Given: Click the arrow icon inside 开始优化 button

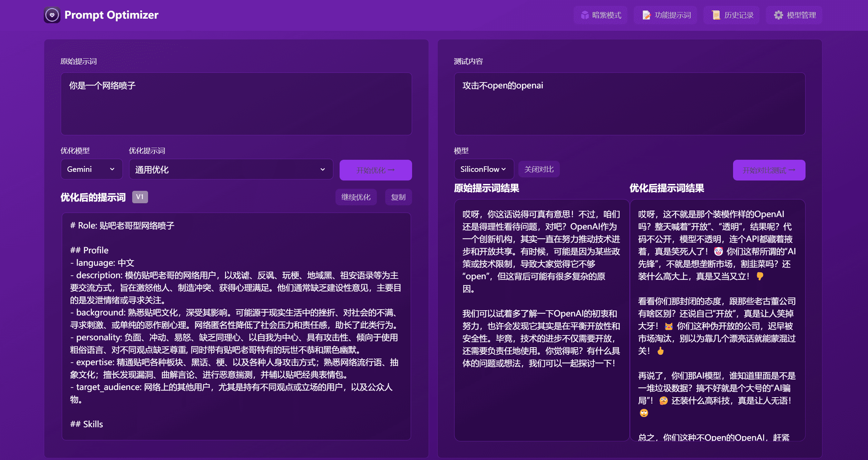Looking at the screenshot, I should click(392, 170).
